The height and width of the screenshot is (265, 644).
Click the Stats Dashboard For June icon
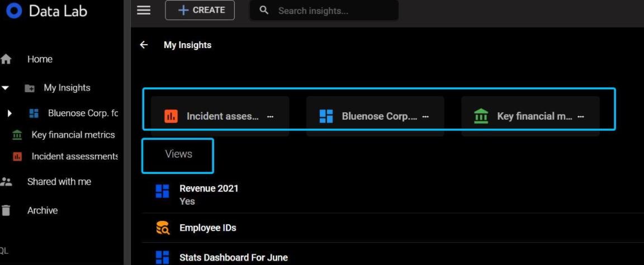(163, 258)
